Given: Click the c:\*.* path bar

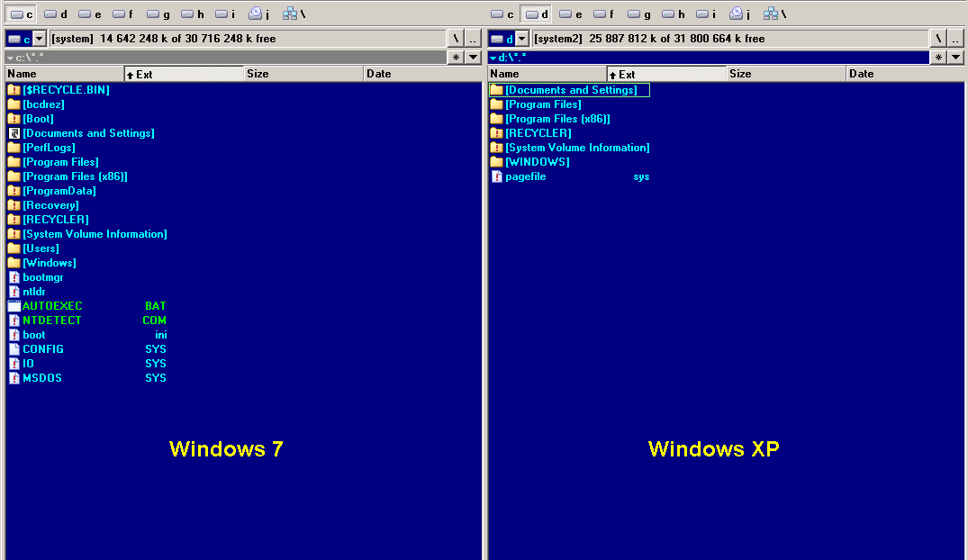Looking at the screenshot, I should [x=226, y=58].
